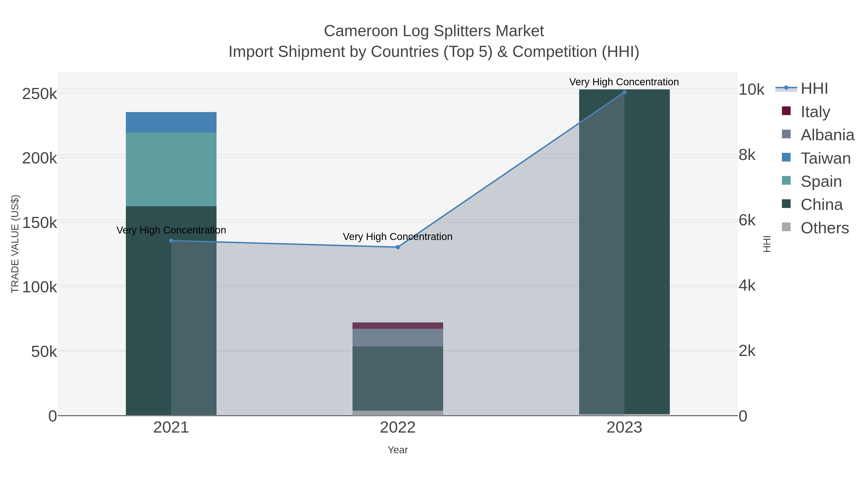
Task: Click the 2023 x-axis label
Action: click(624, 428)
